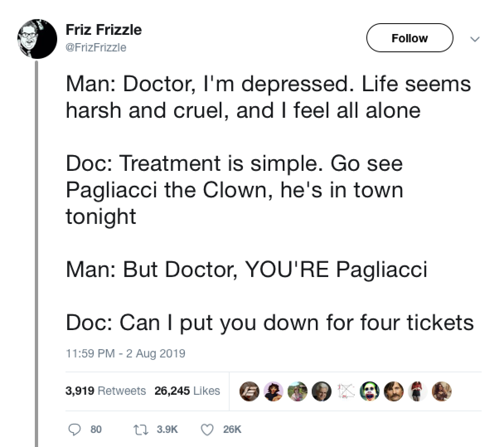The height and width of the screenshot is (447, 504).
Task: Open the tweet options chevron menu
Action: click(475, 39)
